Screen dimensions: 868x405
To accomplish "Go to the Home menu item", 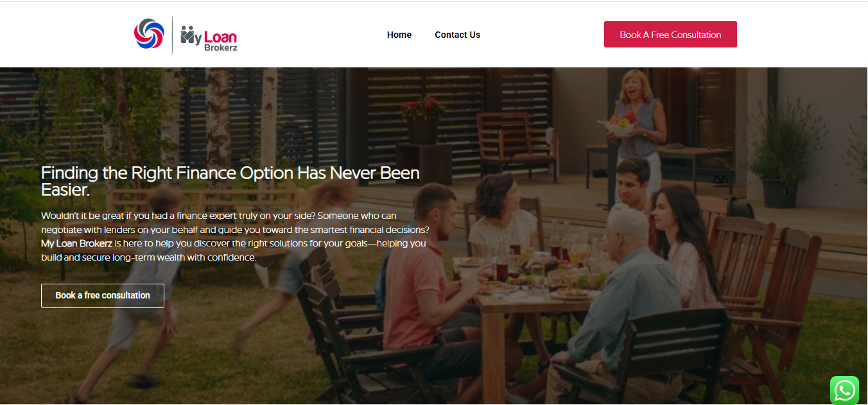I will pos(399,35).
